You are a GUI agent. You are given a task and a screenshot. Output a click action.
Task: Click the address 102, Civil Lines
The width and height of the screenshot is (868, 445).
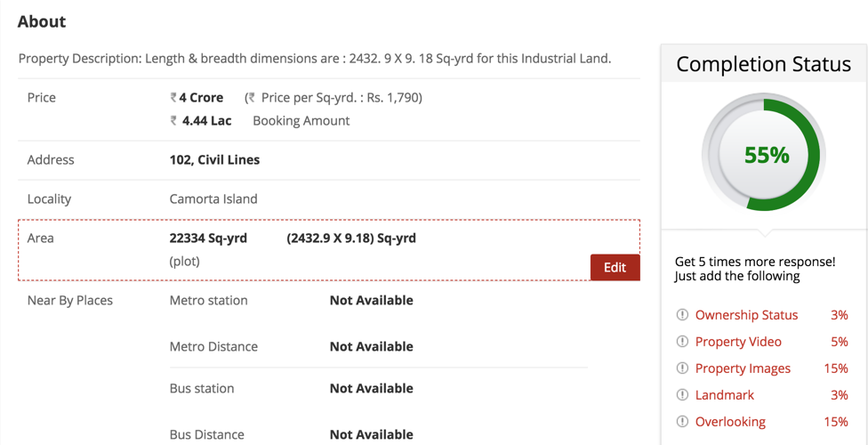[x=214, y=160]
